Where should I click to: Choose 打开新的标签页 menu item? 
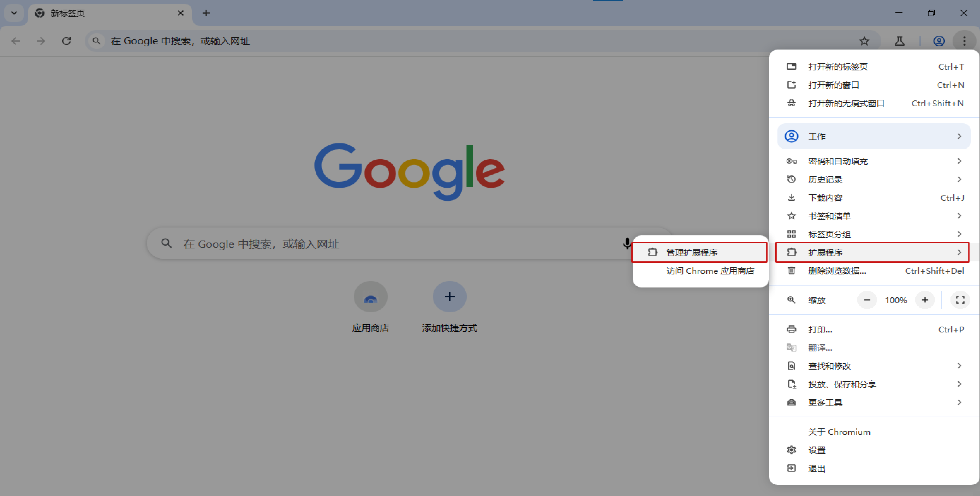coord(874,67)
